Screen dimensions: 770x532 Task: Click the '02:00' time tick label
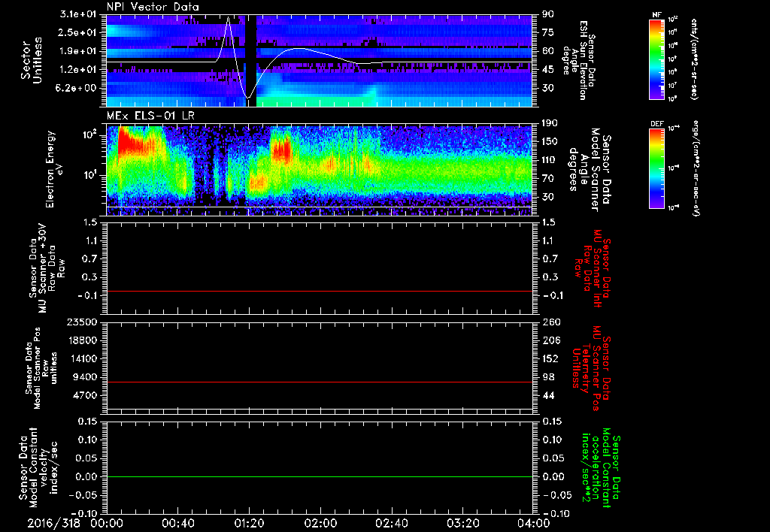click(x=320, y=523)
